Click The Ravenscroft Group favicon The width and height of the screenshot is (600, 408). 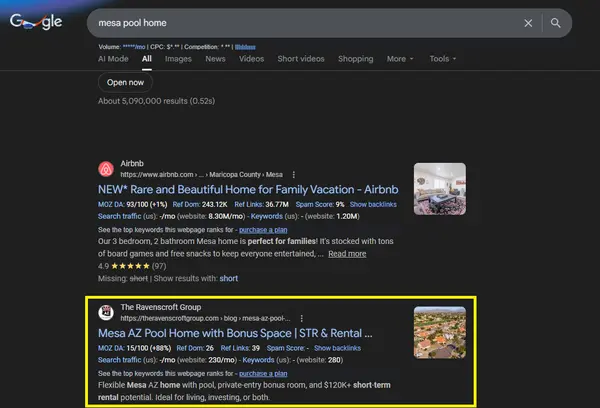[106, 312]
